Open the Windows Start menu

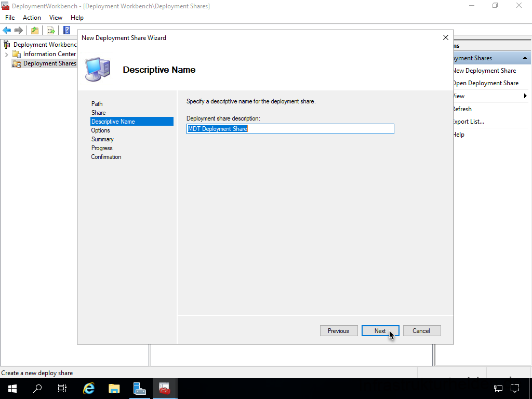click(x=12, y=389)
